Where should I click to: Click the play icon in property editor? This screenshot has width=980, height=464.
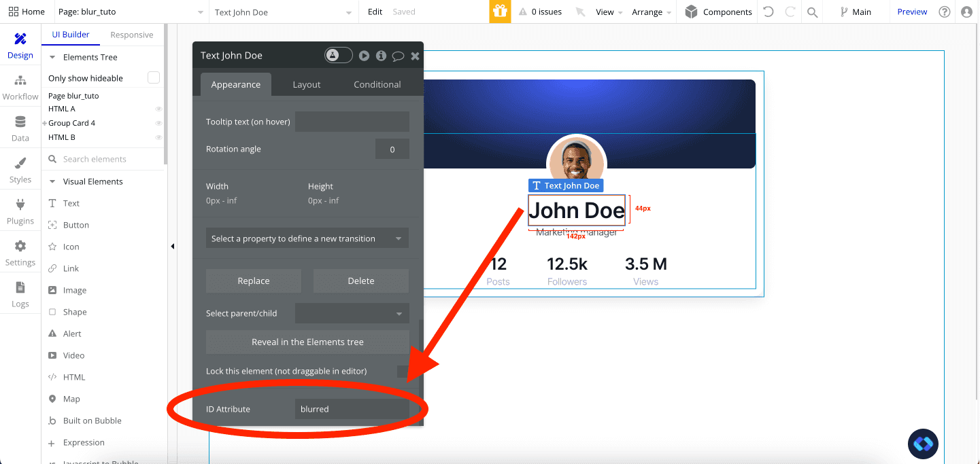pyautogui.click(x=365, y=56)
